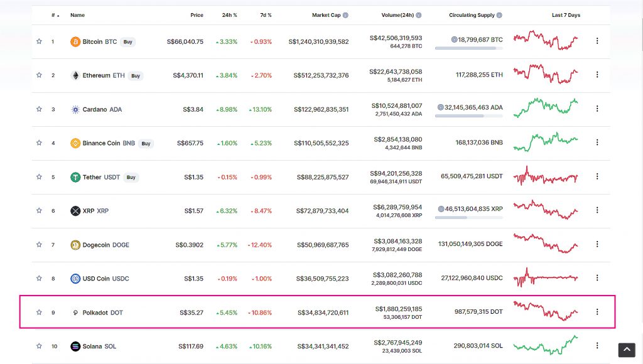
Task: Click the Tether green coin logo
Action: point(75,177)
